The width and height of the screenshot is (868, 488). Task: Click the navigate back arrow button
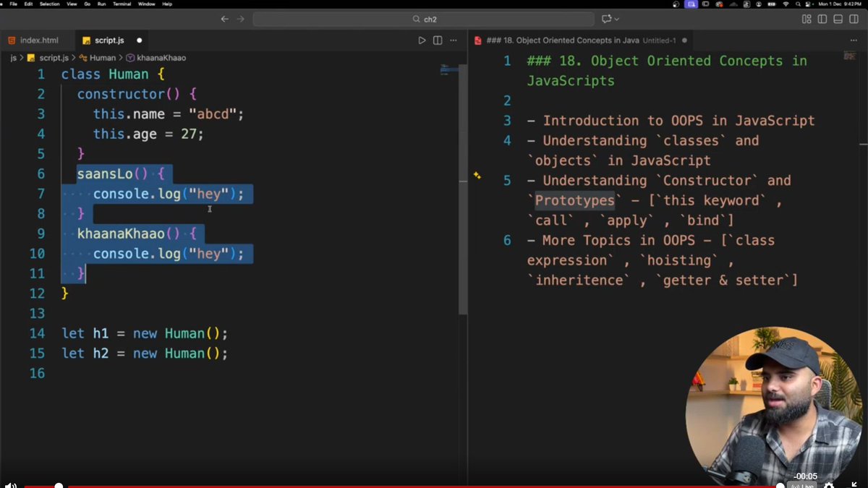(x=225, y=19)
